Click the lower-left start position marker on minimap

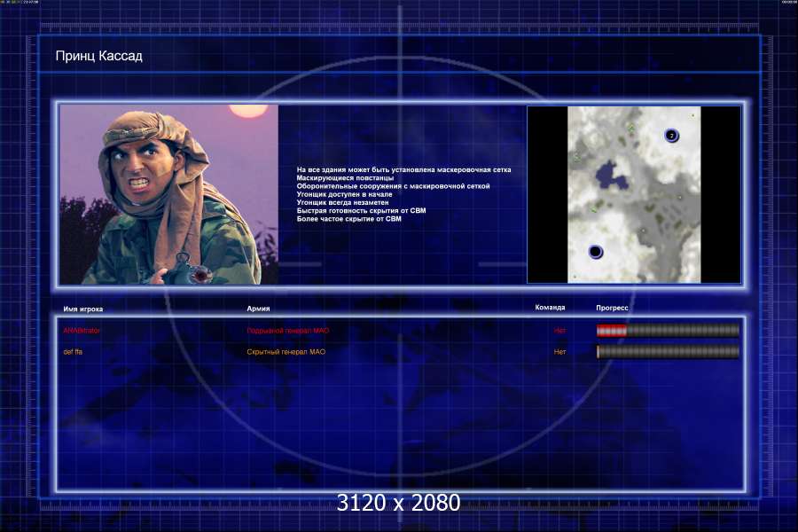click(x=595, y=252)
